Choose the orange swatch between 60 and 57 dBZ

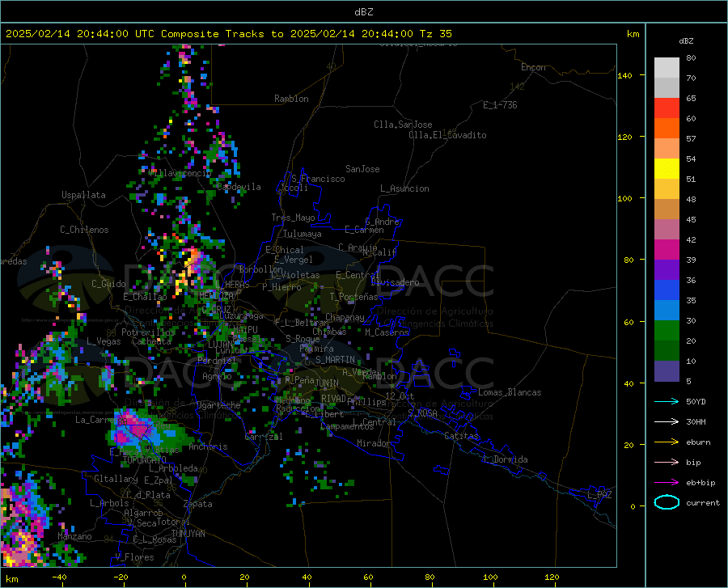tap(667, 129)
